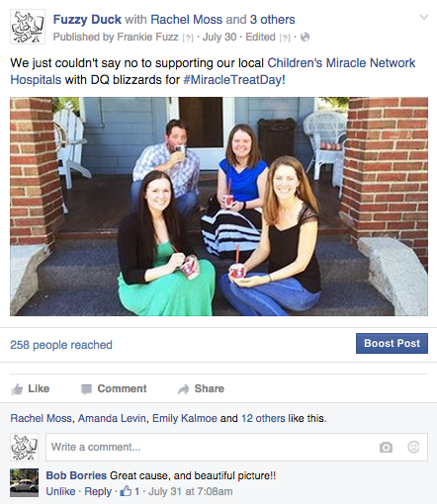Open the porch group photo
Screen dimensions: 437x504
tap(218, 207)
